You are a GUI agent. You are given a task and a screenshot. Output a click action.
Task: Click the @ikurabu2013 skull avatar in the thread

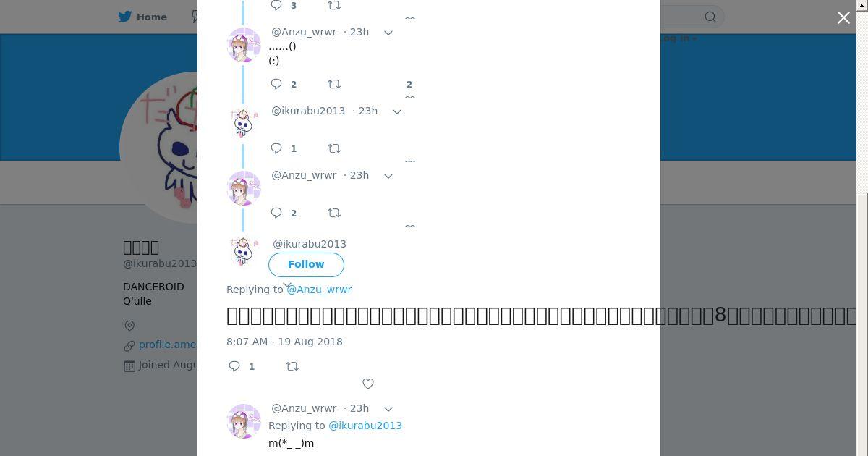(244, 124)
